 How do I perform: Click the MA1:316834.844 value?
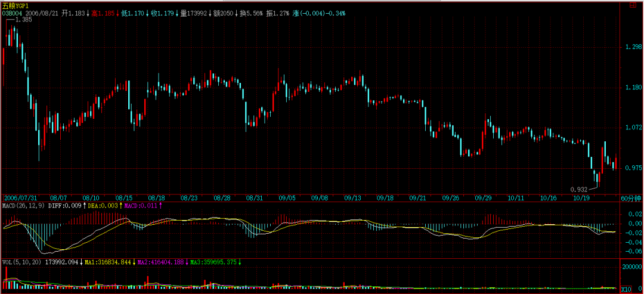pos(107,262)
